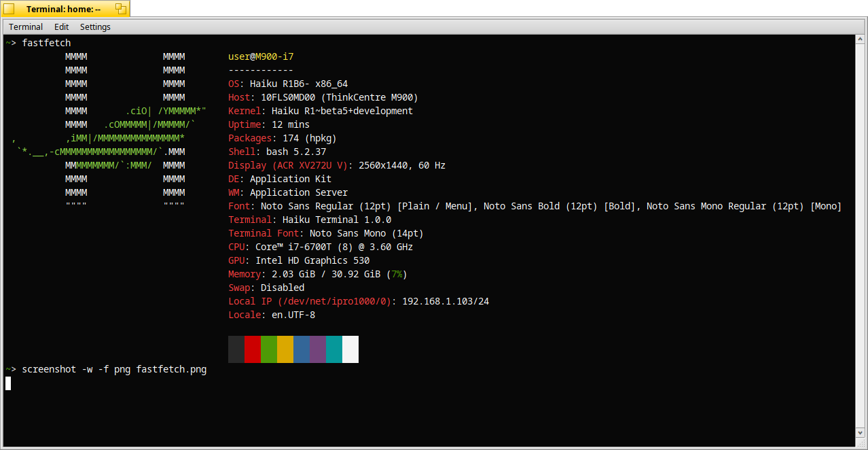Select the 'Terminal: home: --' window tab
868x450 pixels.
point(64,9)
